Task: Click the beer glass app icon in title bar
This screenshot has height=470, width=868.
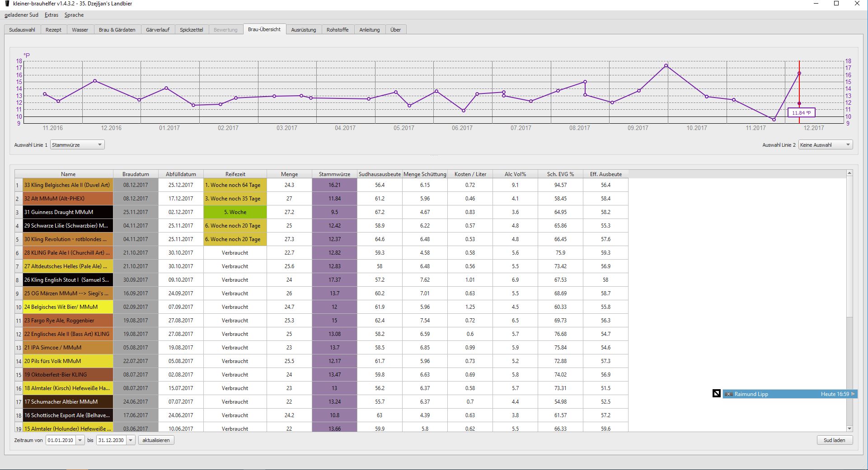Action: [7, 4]
